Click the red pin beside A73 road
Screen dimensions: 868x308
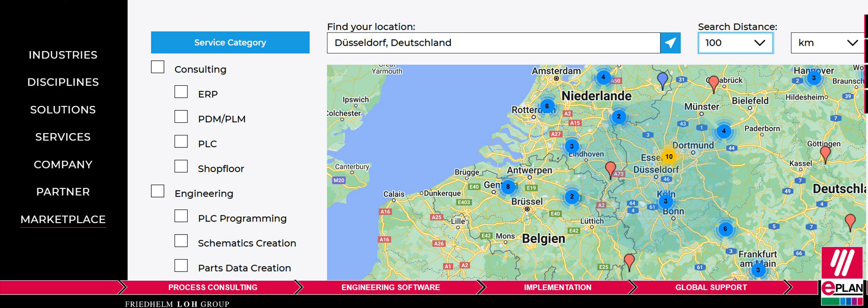[610, 170]
